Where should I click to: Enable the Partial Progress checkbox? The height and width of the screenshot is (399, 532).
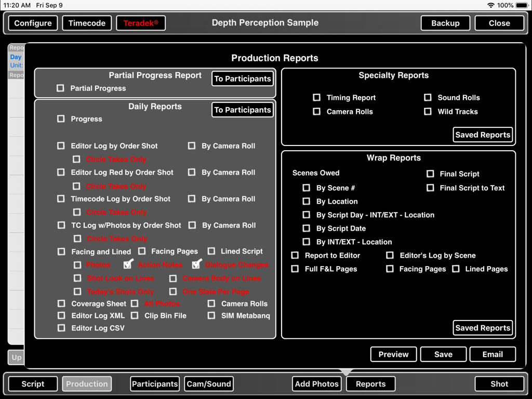point(60,88)
